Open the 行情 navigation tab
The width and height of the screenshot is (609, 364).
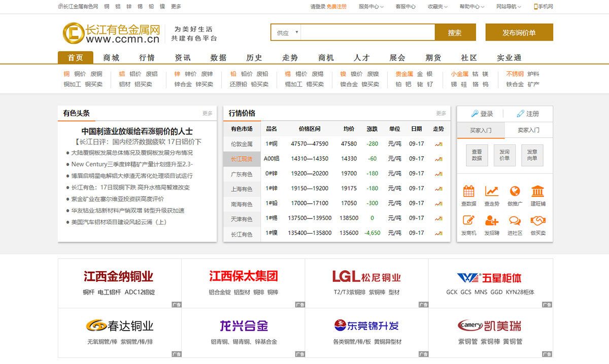pos(147,57)
